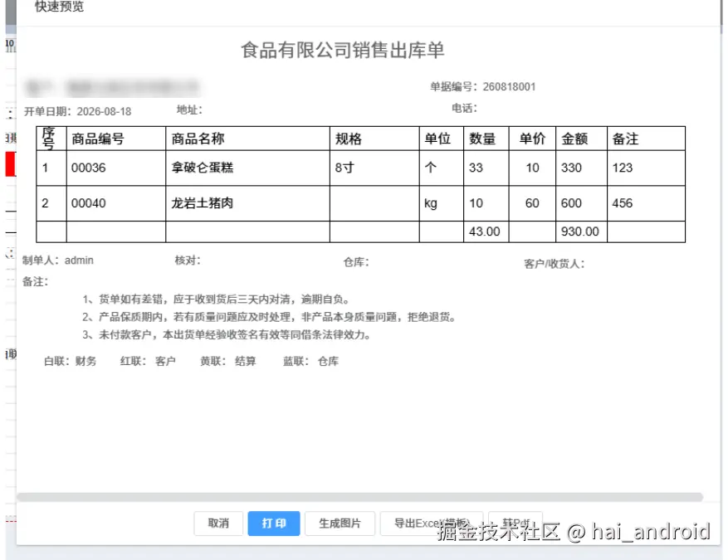
Task: Click the 转Pdf button
Action: click(515, 523)
